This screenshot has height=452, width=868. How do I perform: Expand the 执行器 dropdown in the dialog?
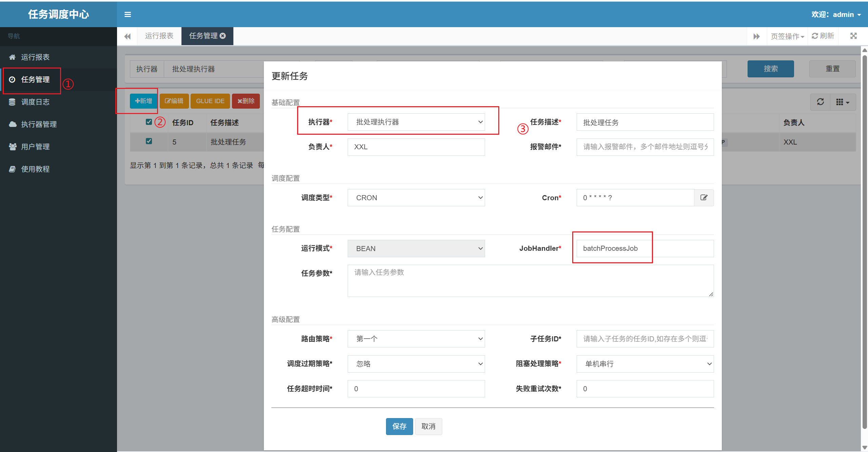point(416,122)
